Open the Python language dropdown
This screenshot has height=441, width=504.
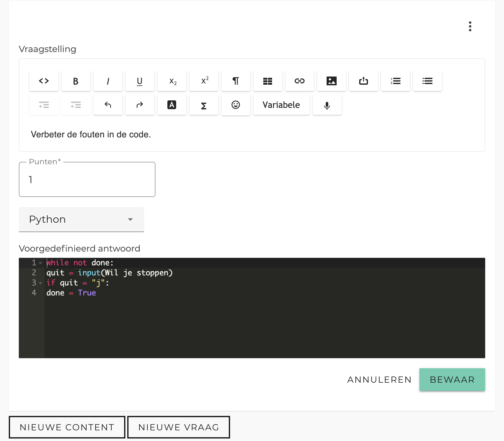point(81,219)
